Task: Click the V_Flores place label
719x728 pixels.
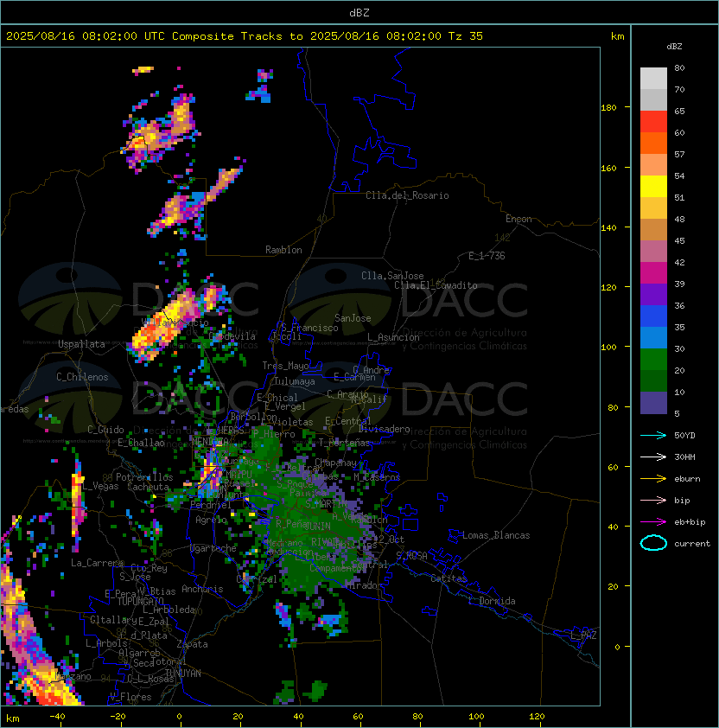Action: [130, 697]
